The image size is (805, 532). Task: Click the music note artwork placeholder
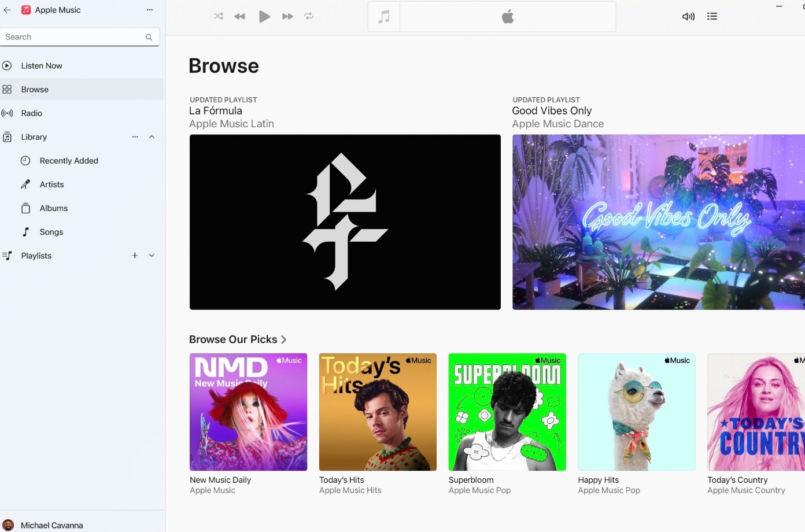click(x=384, y=17)
